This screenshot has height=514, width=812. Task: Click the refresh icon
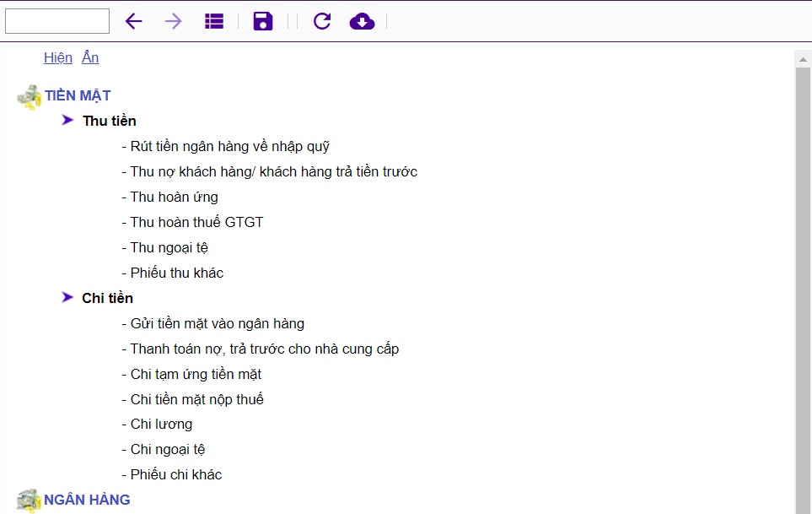point(322,21)
